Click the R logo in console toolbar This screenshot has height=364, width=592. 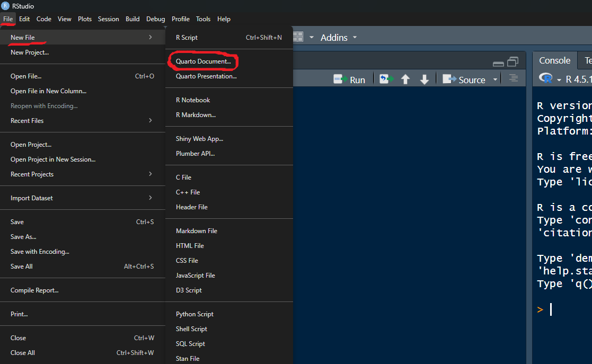pyautogui.click(x=545, y=79)
